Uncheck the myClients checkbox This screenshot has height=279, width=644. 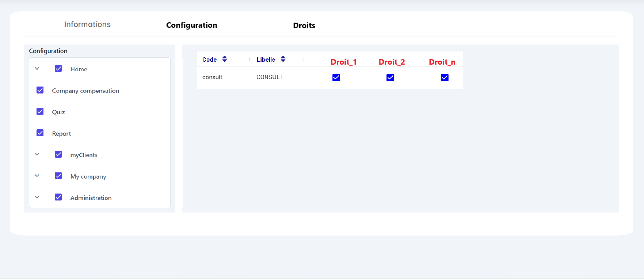coord(58,154)
